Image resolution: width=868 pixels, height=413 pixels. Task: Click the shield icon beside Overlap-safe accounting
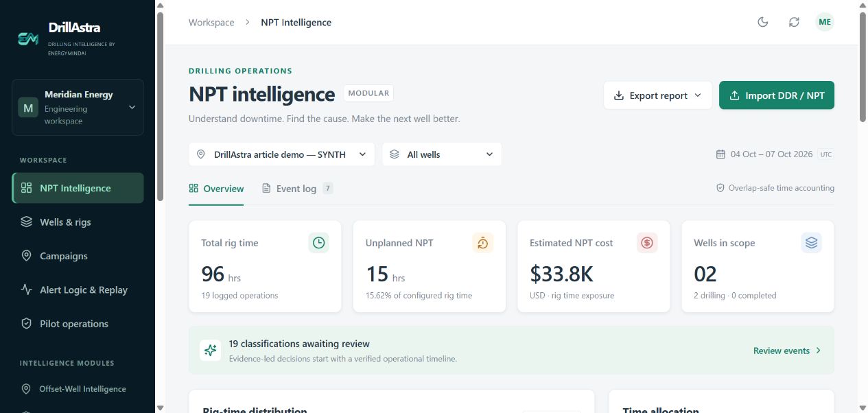(720, 188)
